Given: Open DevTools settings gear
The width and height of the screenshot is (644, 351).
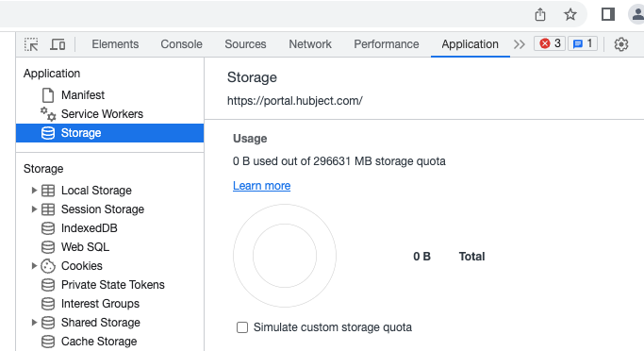Looking at the screenshot, I should click(621, 44).
